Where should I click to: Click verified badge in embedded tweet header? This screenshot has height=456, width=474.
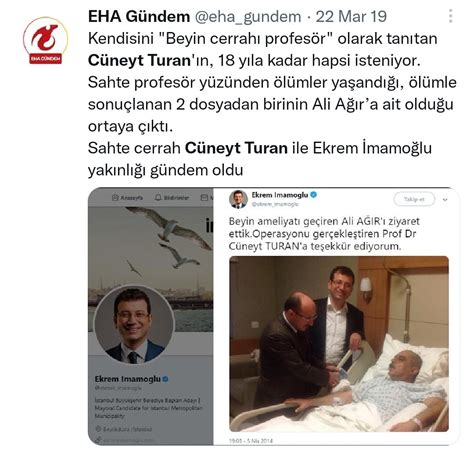(x=313, y=195)
